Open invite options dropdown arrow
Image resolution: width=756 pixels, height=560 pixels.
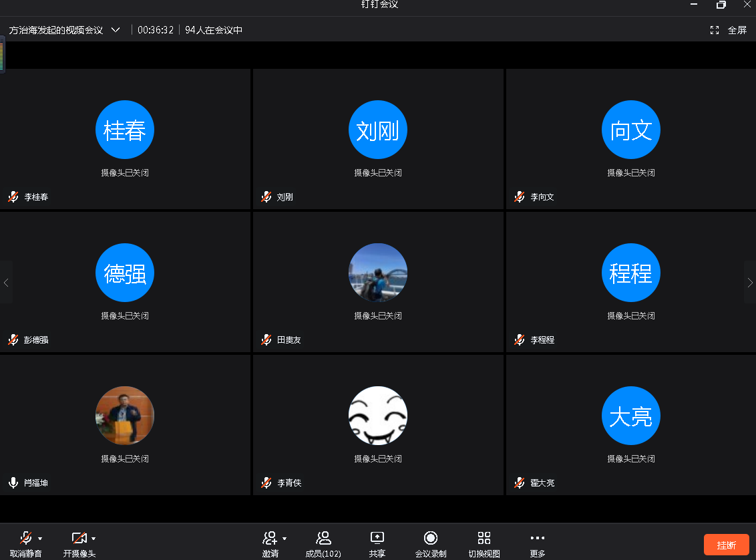pyautogui.click(x=285, y=538)
